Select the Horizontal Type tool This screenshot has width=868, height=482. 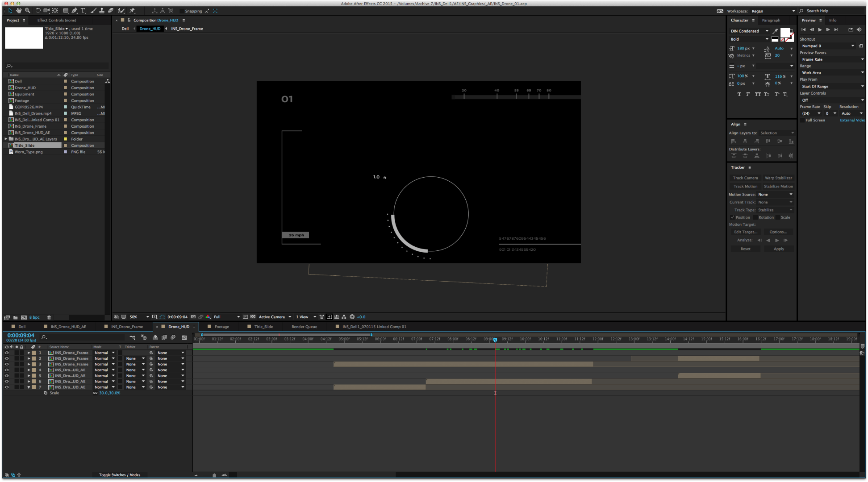coord(83,10)
